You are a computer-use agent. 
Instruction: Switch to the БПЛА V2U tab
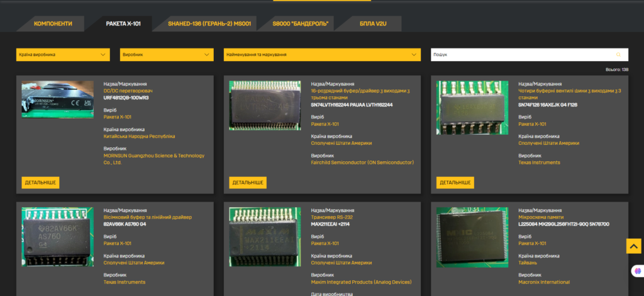(373, 24)
